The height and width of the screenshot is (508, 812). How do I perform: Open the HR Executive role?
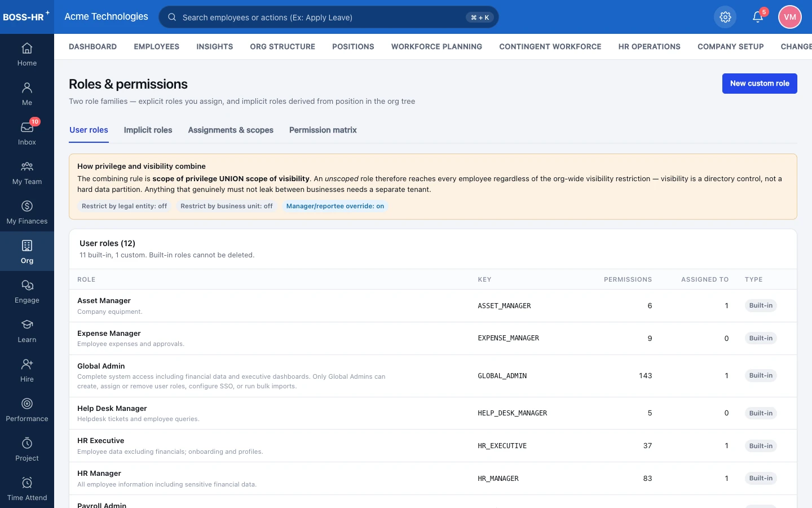pyautogui.click(x=100, y=441)
